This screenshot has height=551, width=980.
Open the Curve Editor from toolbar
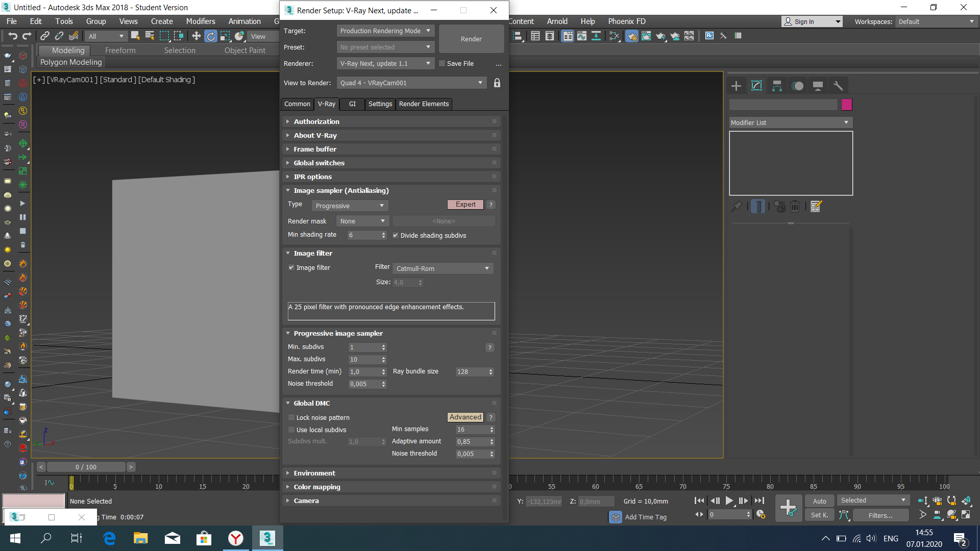[582, 36]
